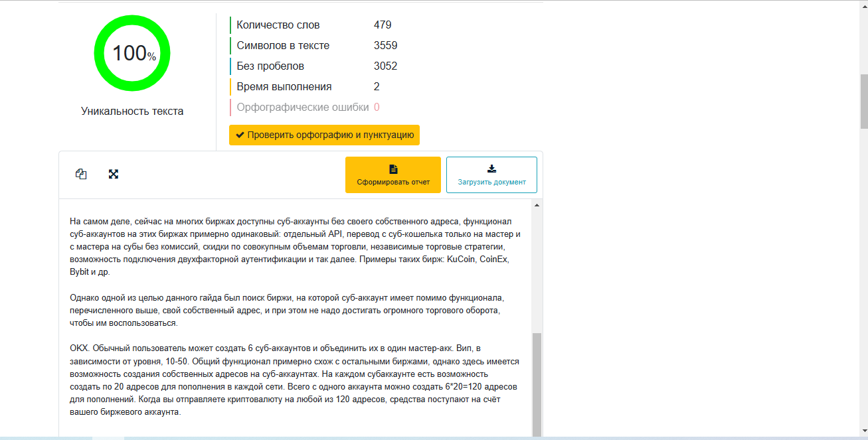868x440 pixels.
Task: Click the document icon in Сформировать отчет
Action: pyautogui.click(x=393, y=169)
